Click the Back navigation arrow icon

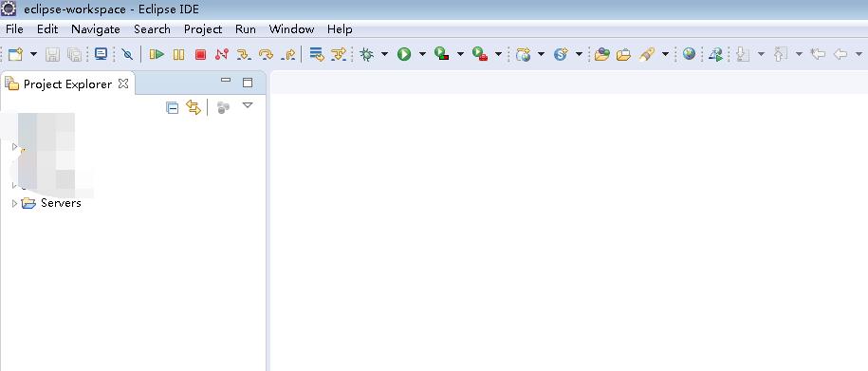coord(840,54)
